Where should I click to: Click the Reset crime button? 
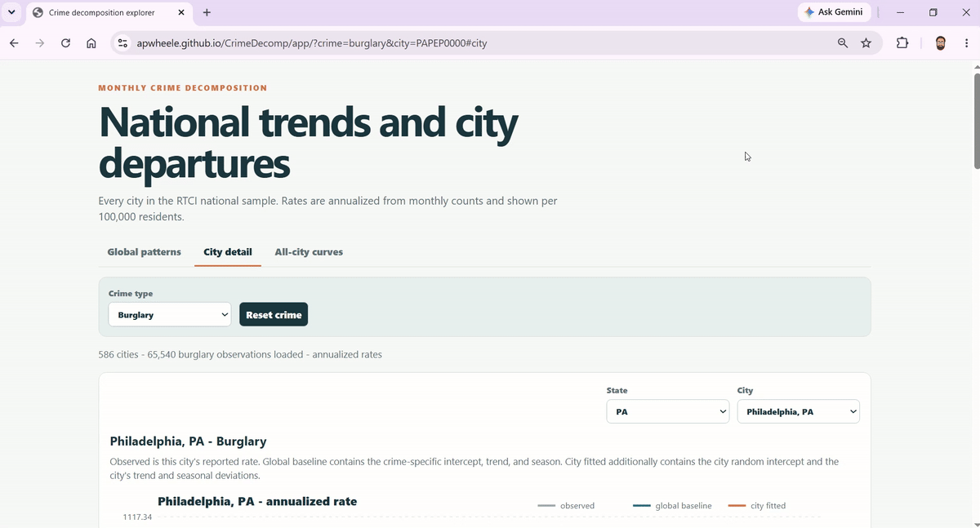(x=274, y=314)
